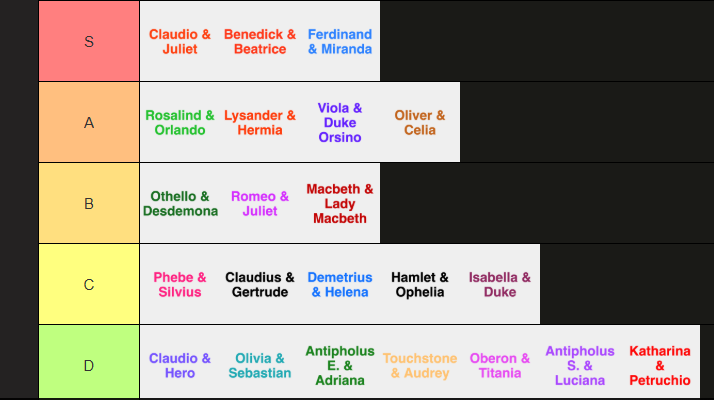Click the Claudio & Hero item
The width and height of the screenshot is (714, 400).
pos(180,366)
